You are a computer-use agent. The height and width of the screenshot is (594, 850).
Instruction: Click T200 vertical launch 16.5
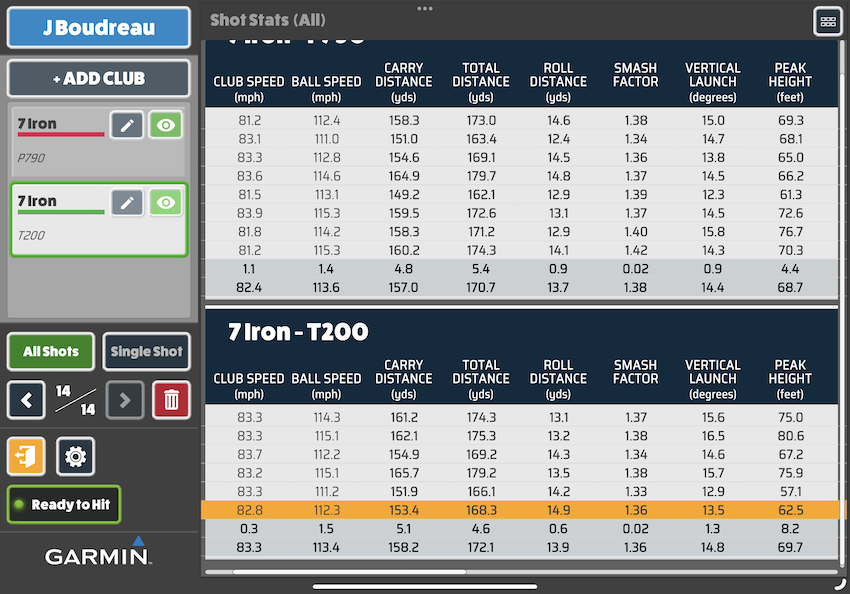tap(713, 436)
